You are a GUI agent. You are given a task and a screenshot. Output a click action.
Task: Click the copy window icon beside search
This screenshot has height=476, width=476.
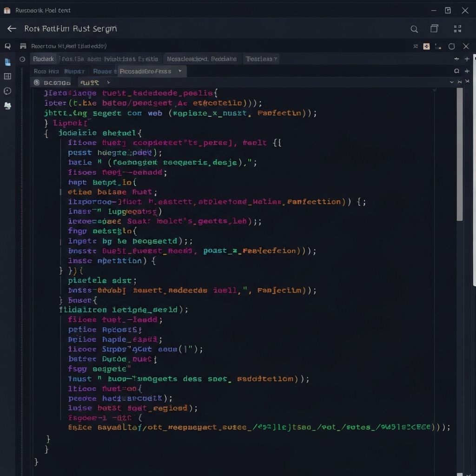(x=434, y=29)
